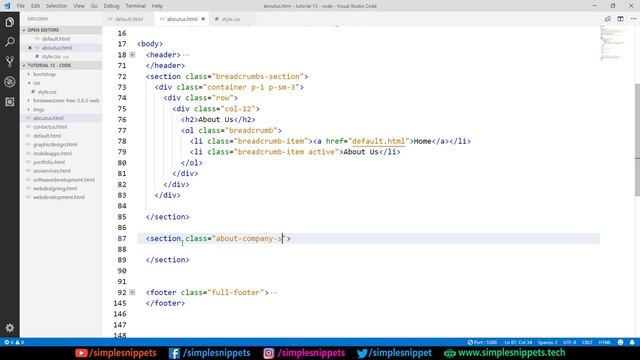Open the Help menu

(x=157, y=6)
